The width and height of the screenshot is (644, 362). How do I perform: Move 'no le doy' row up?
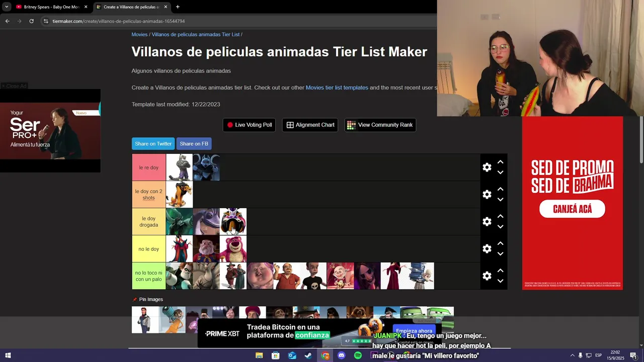(500, 243)
